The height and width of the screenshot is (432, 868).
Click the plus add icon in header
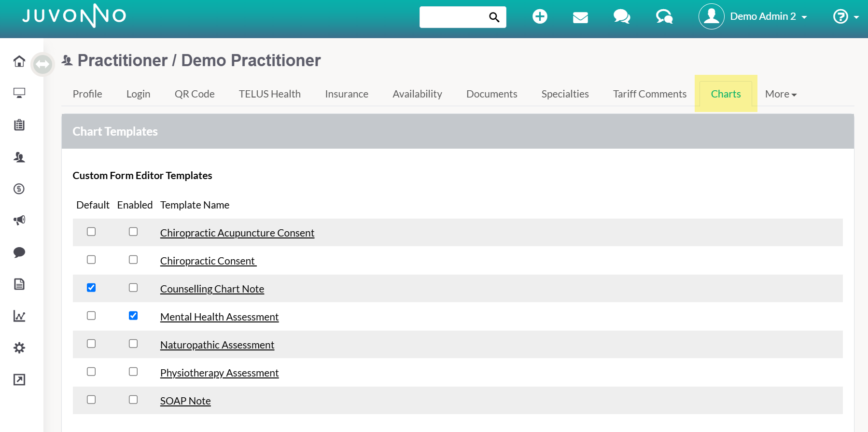[x=540, y=16]
